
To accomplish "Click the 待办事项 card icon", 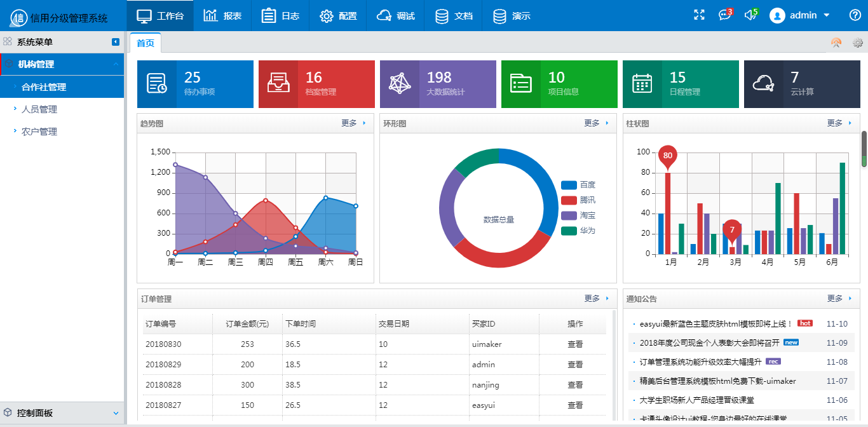I will click(x=157, y=84).
